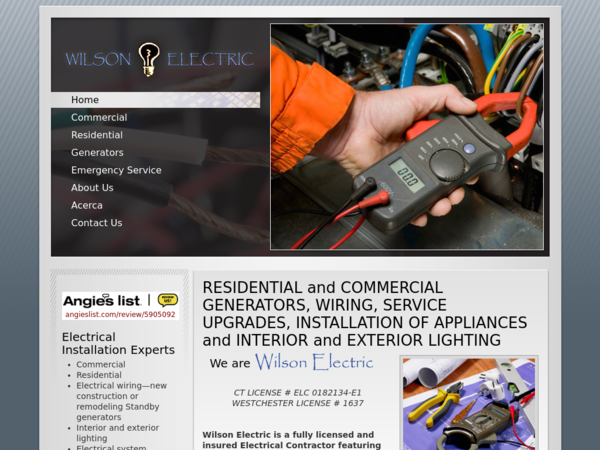Open the Acerca menu item
This screenshot has height=450, width=600.
coord(86,205)
